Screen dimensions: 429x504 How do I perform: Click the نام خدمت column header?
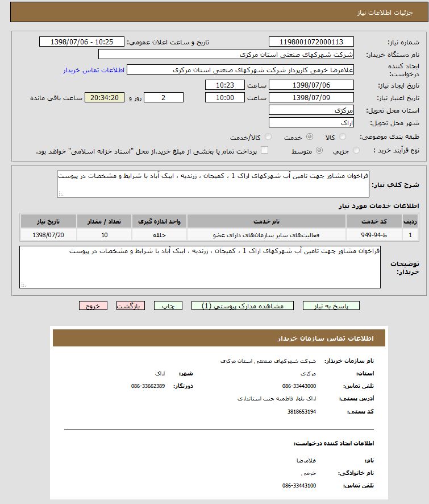click(x=266, y=221)
